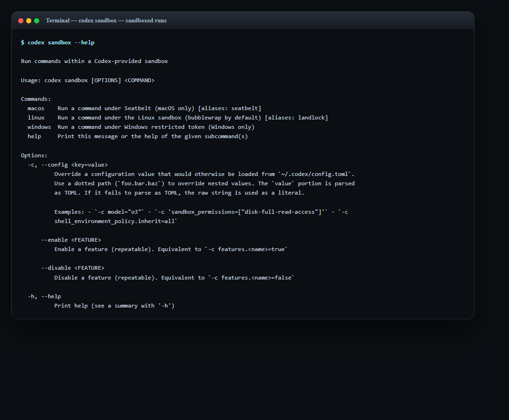Click the green maximize window button
This screenshot has height=420, width=509.
(x=37, y=21)
